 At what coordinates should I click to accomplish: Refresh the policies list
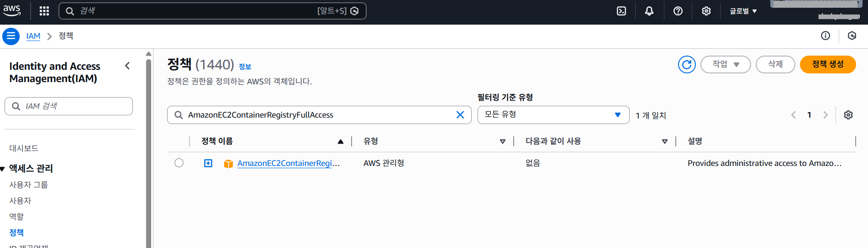(687, 64)
